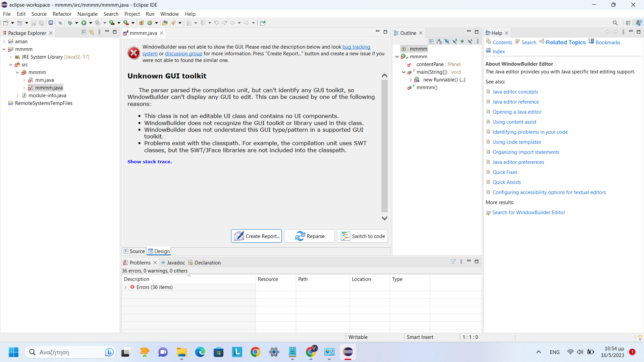The image size is (644, 362).
Task: Click the Windows Start button
Action: [13, 352]
